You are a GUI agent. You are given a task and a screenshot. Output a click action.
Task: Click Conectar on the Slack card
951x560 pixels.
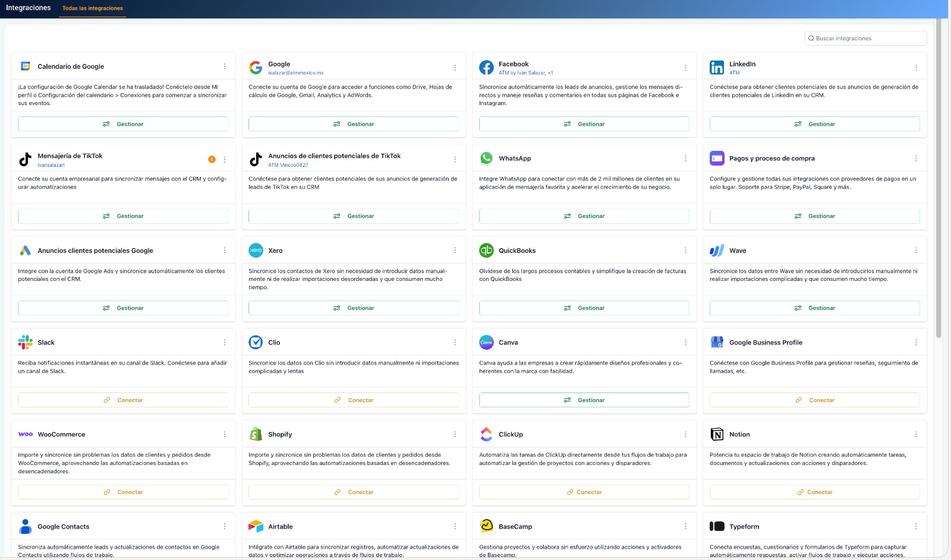point(123,400)
